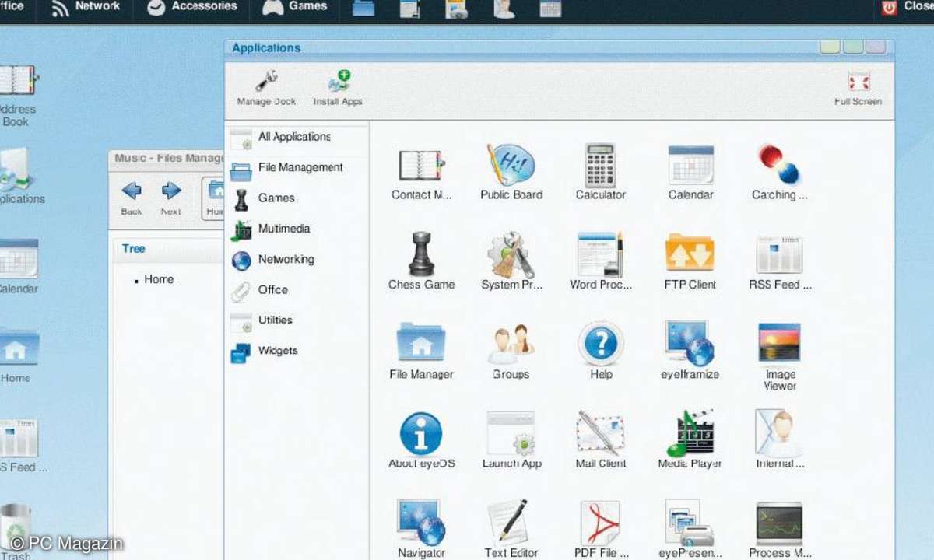The height and width of the screenshot is (560, 934).
Task: Launch the File Manager app
Action: [421, 343]
